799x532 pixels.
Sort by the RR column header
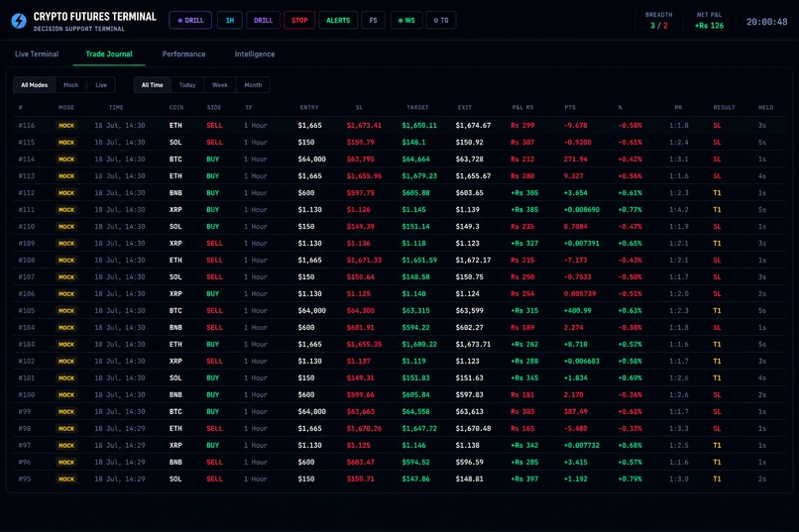[678, 107]
